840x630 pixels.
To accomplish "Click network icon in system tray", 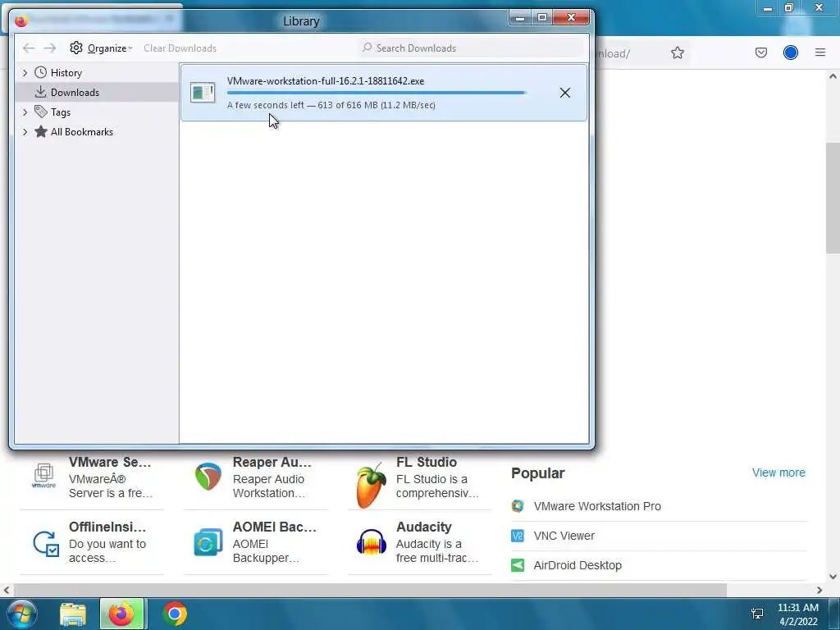I will point(757,614).
